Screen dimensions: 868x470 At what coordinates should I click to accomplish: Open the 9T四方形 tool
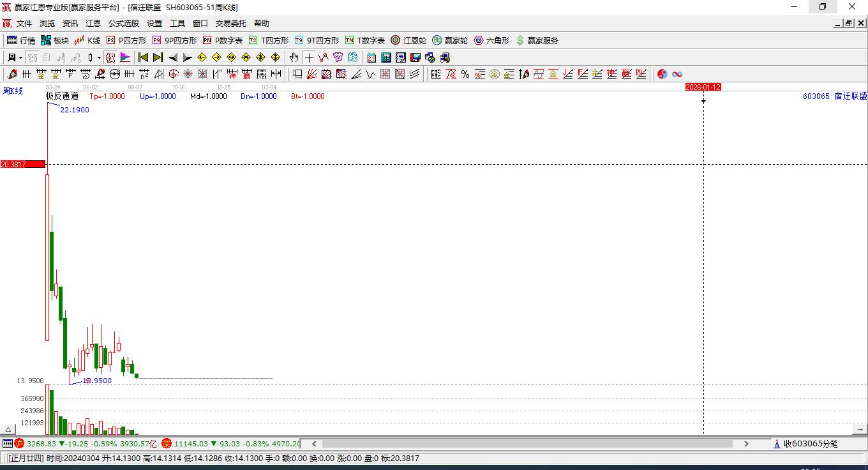(x=317, y=40)
